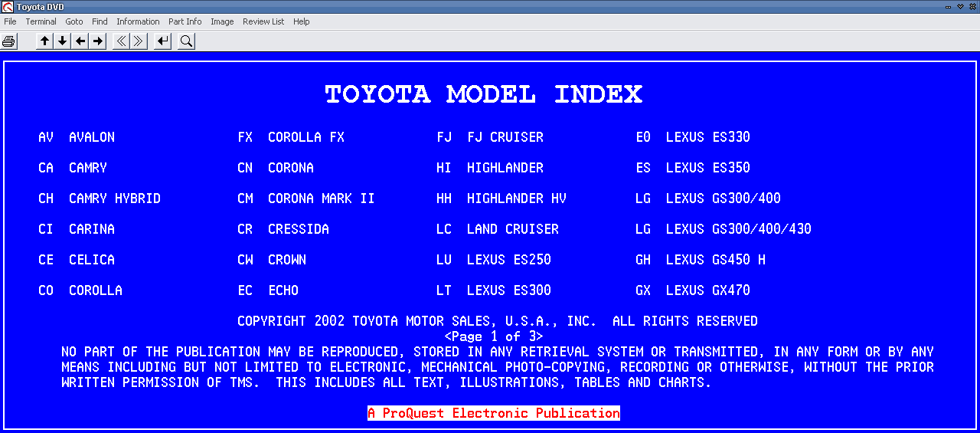Open the Image menu
The width and height of the screenshot is (980, 433).
click(222, 21)
